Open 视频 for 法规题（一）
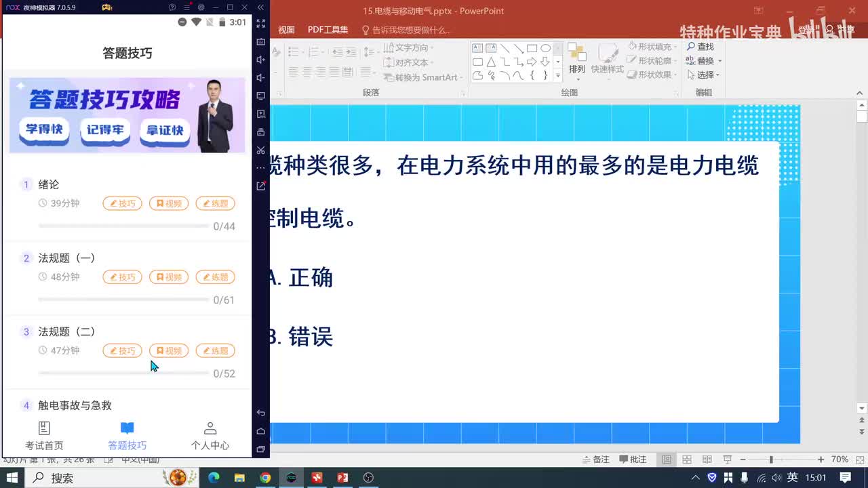This screenshot has height=488, width=868. [x=169, y=277]
